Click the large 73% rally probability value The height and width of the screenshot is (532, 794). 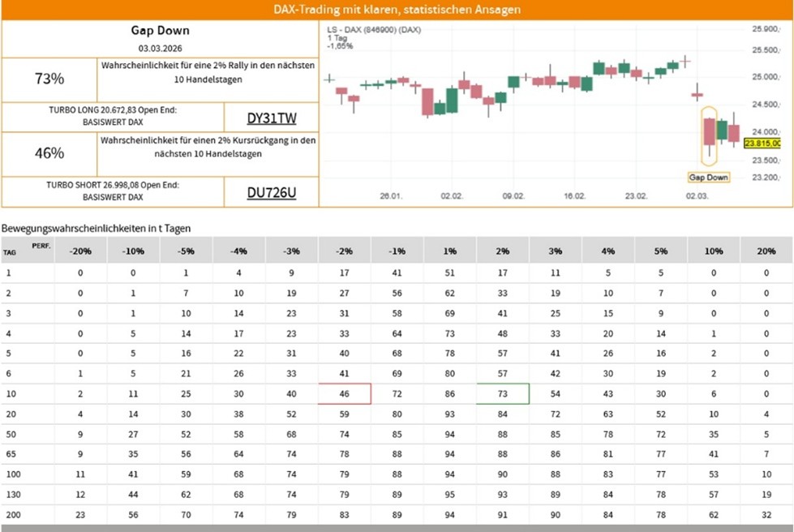(49, 79)
